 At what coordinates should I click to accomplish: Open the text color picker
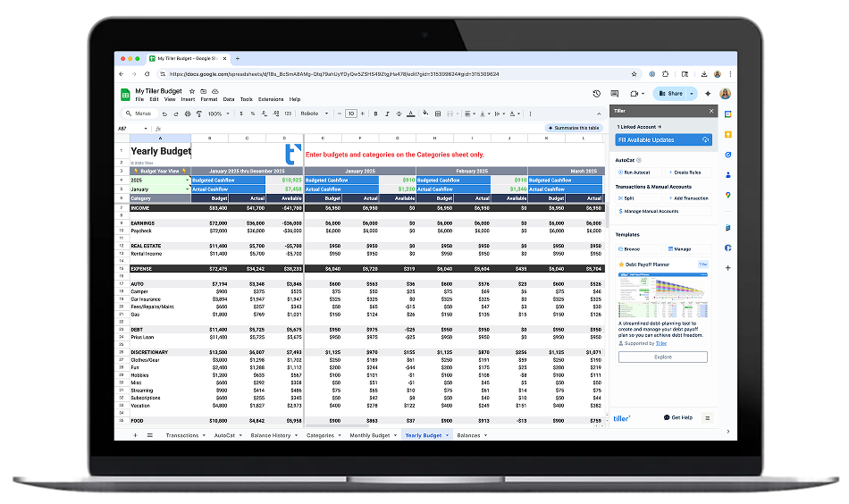point(412,113)
